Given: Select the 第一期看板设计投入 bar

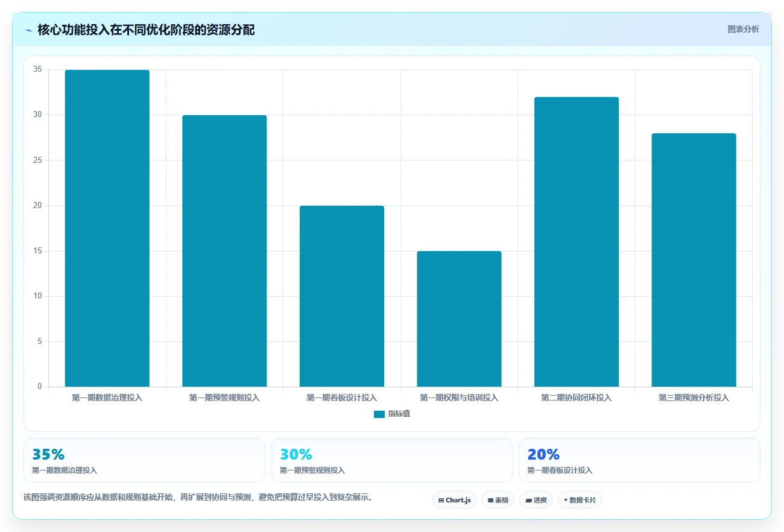Looking at the screenshot, I should [342, 296].
